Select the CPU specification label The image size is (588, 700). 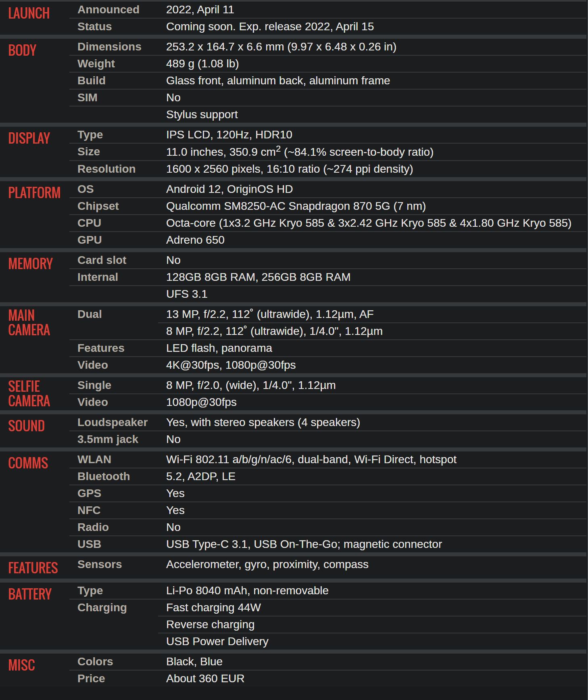click(89, 223)
